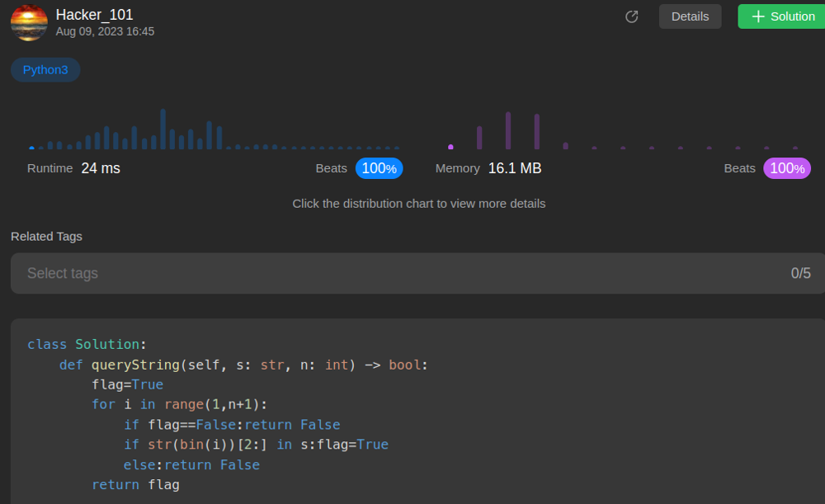Click the Hacker_101 avatar picture
Screen dimensions: 825x504
click(29, 22)
